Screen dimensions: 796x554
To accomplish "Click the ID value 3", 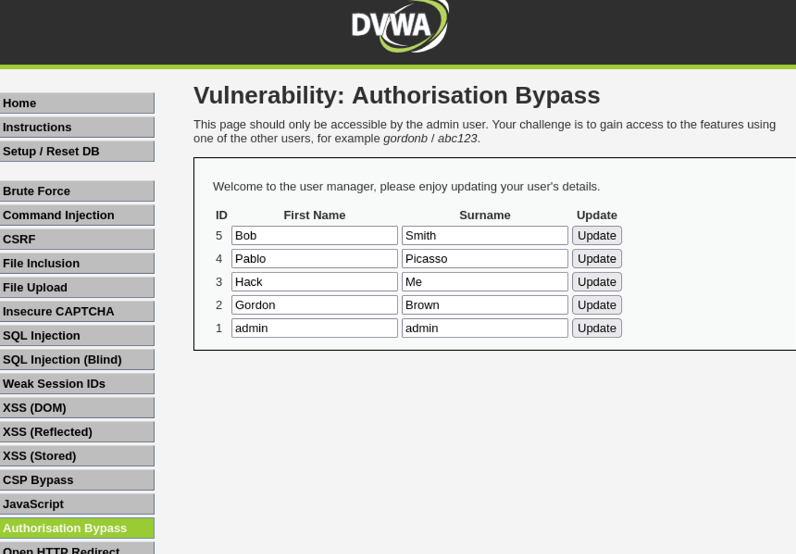I will tap(219, 282).
